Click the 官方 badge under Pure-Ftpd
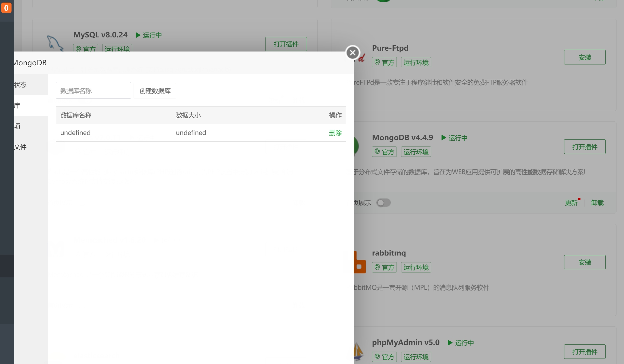This screenshot has width=624, height=364. point(384,62)
